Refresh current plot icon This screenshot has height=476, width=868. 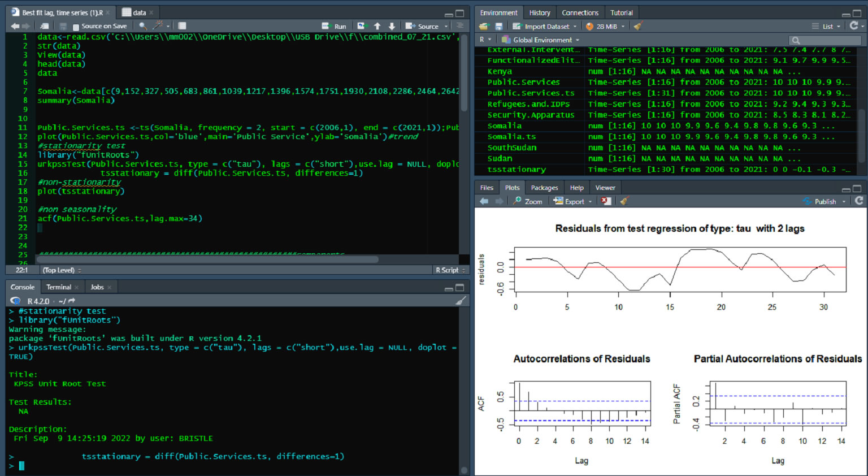click(859, 201)
